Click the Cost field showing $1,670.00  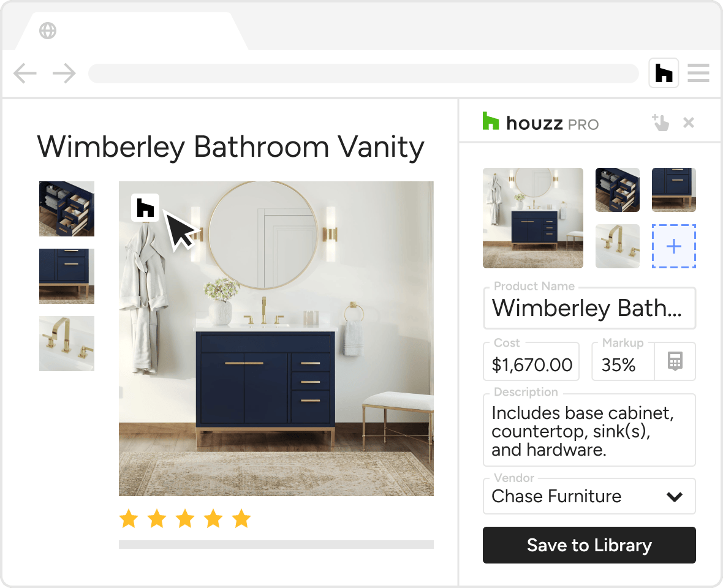531,361
